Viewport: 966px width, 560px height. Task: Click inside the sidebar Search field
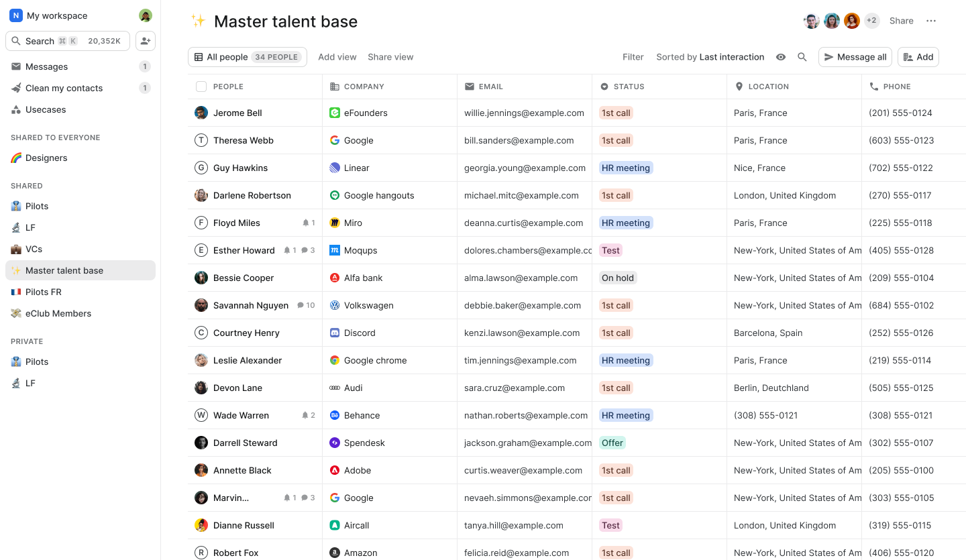tap(67, 41)
